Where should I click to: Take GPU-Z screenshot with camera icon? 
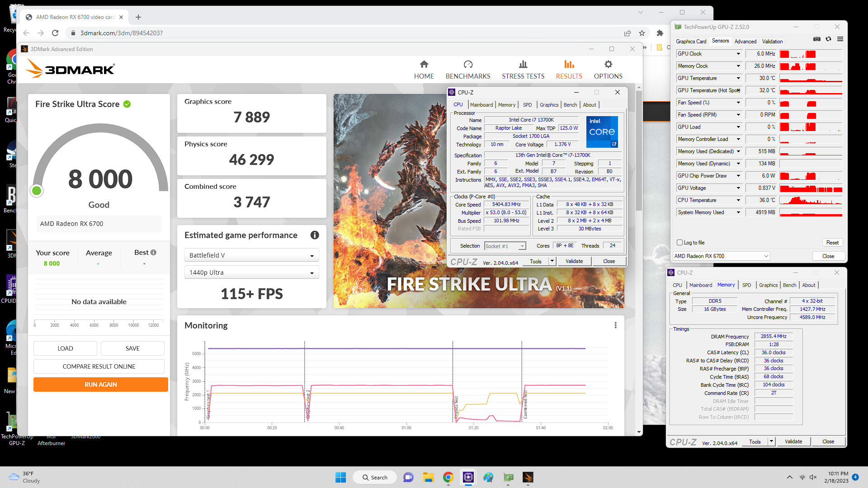(x=816, y=39)
